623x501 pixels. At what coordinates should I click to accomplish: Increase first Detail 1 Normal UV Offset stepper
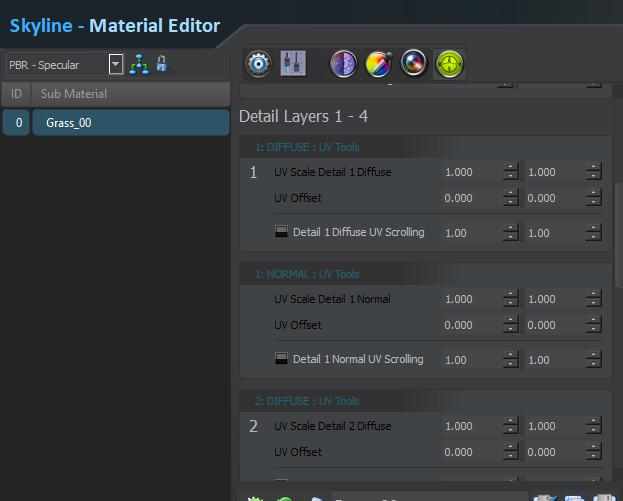coord(511,320)
